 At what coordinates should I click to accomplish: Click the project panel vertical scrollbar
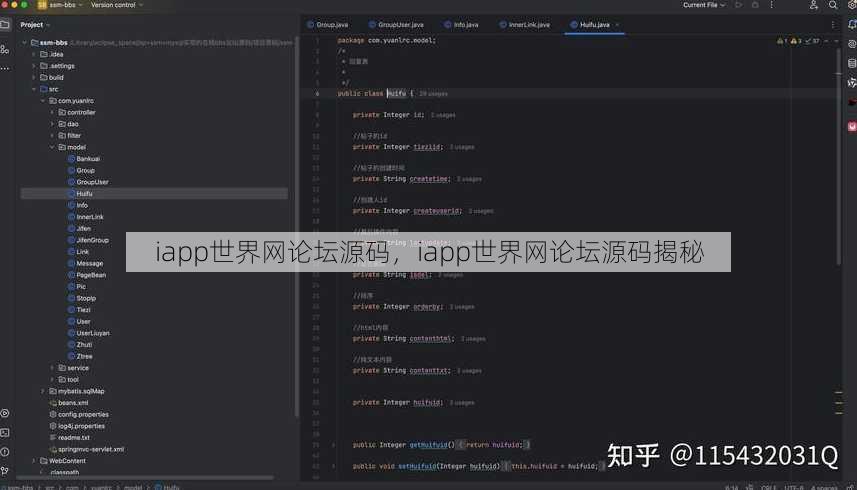pyautogui.click(x=297, y=227)
